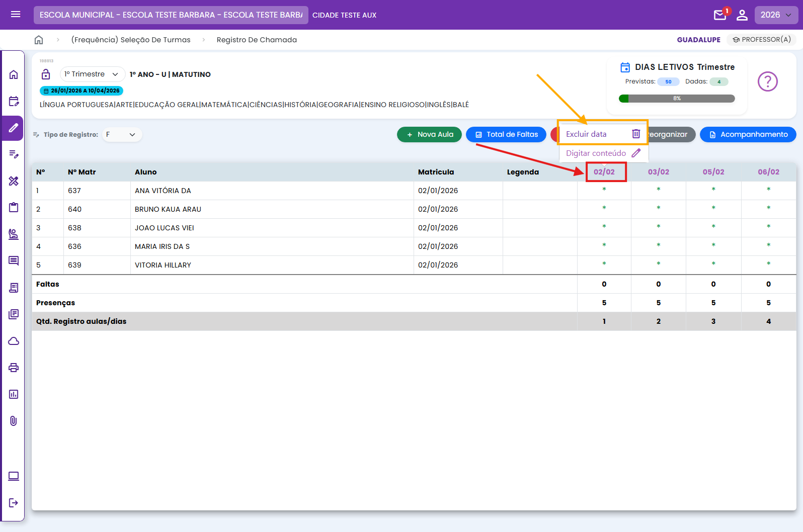The width and height of the screenshot is (803, 532).
Task: Click the Nova Aula button
Action: pyautogui.click(x=429, y=135)
